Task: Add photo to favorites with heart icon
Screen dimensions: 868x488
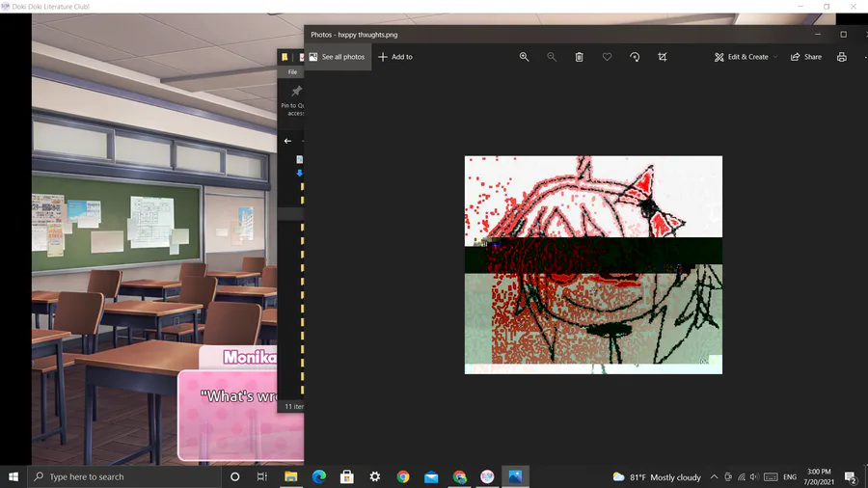Action: pyautogui.click(x=607, y=57)
